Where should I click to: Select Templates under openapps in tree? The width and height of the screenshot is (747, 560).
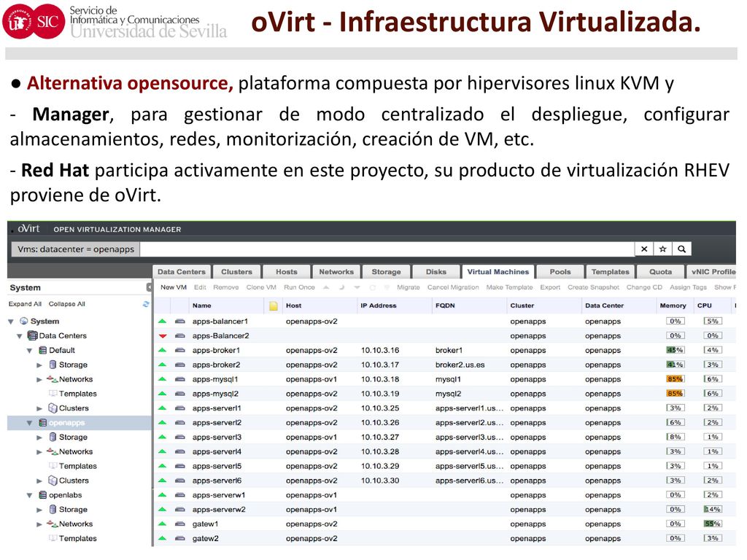pos(77,466)
